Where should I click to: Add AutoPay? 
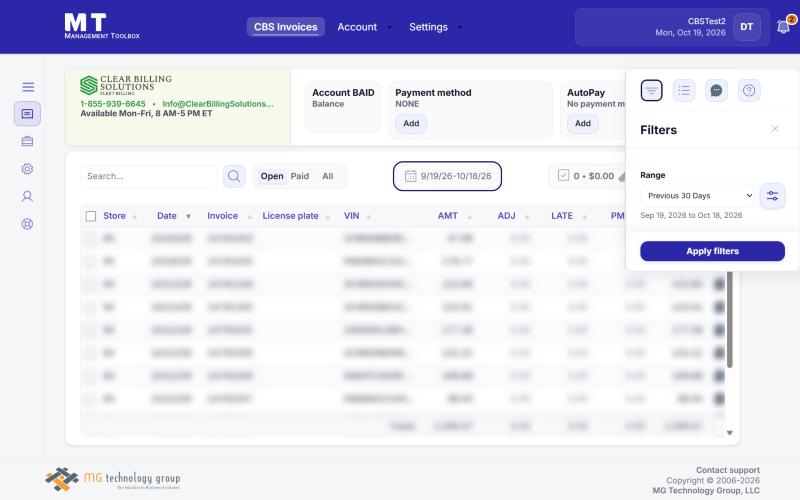click(x=583, y=123)
